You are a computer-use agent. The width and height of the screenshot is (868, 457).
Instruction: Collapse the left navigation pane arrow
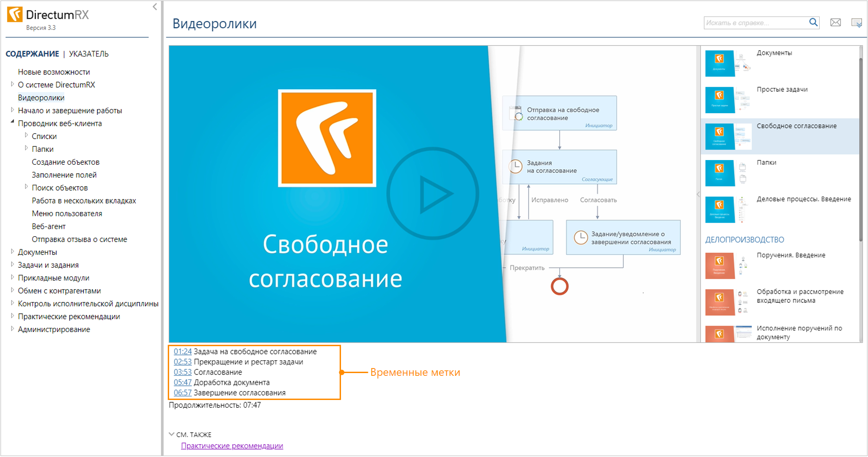[x=155, y=7]
